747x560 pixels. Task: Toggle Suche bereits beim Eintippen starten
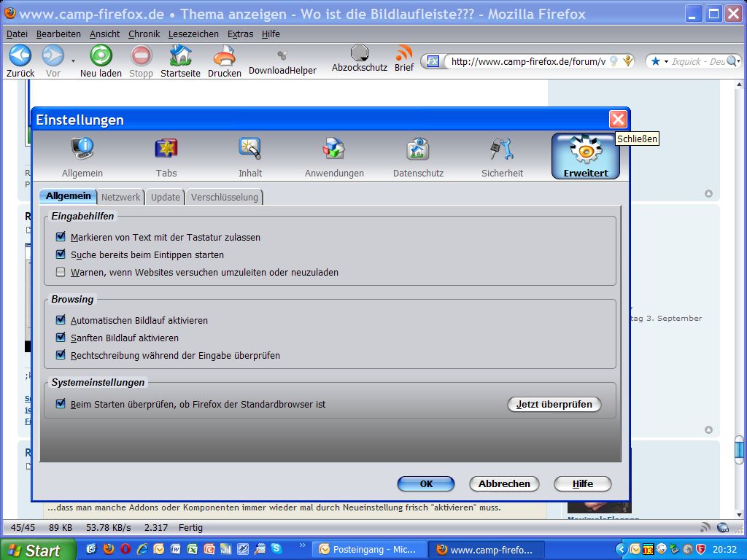(61, 254)
